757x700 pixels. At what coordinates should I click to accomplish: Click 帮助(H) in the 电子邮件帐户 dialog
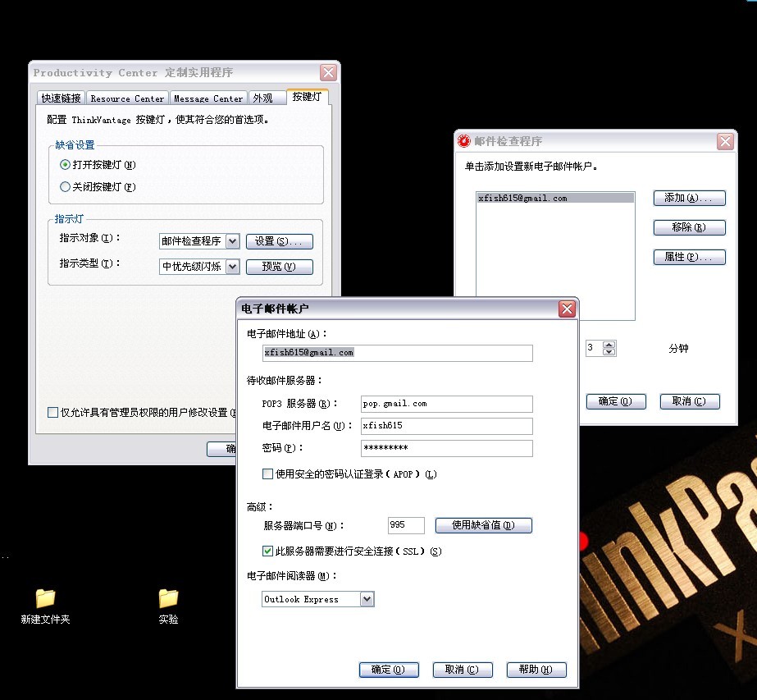[x=536, y=670]
